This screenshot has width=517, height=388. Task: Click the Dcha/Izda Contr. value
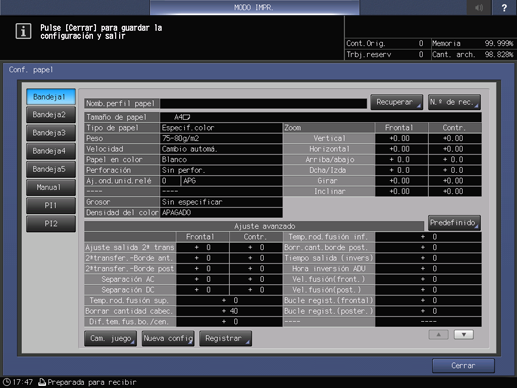(455, 170)
